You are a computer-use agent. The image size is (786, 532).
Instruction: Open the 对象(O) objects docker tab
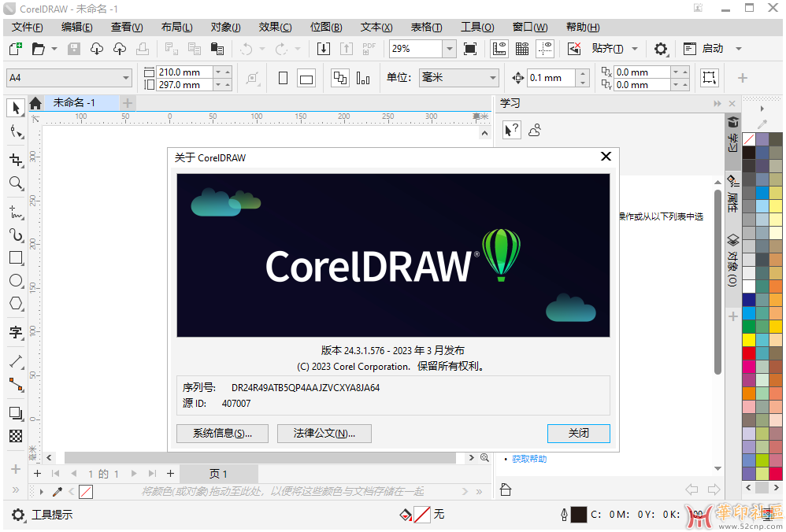pos(732,261)
